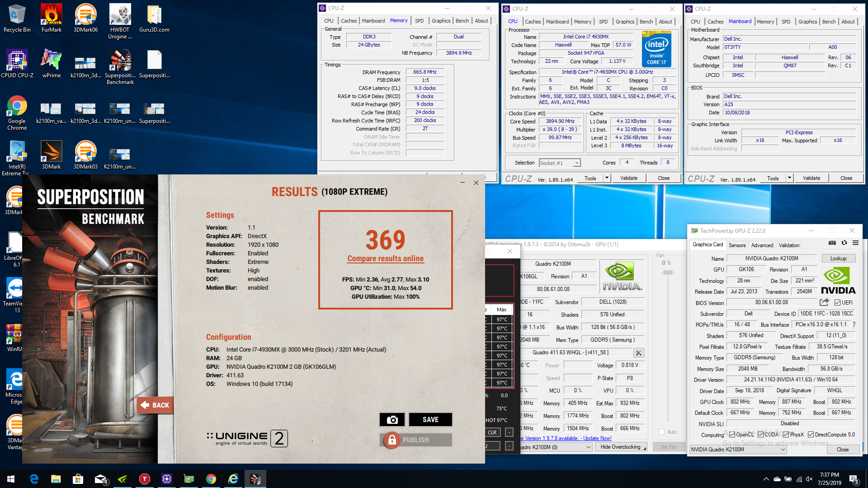The width and height of the screenshot is (868, 488).
Task: Click the fan speed slider in NVIDIA Inspector
Action: click(668, 272)
